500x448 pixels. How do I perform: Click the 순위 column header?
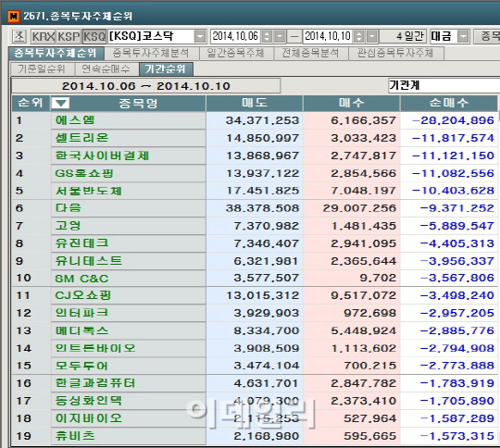tap(31, 103)
